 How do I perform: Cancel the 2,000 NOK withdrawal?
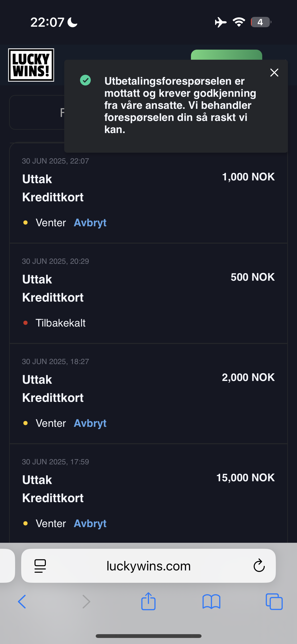tap(90, 423)
